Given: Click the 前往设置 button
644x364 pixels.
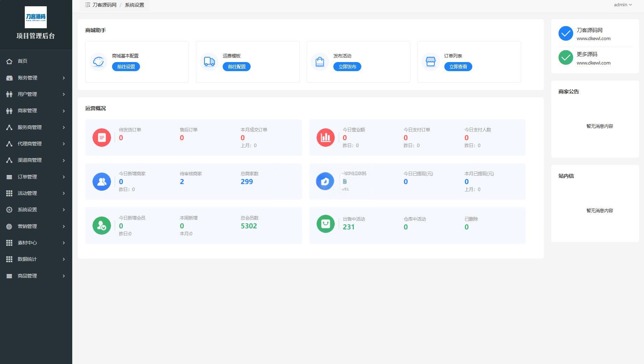Looking at the screenshot, I should click(126, 67).
